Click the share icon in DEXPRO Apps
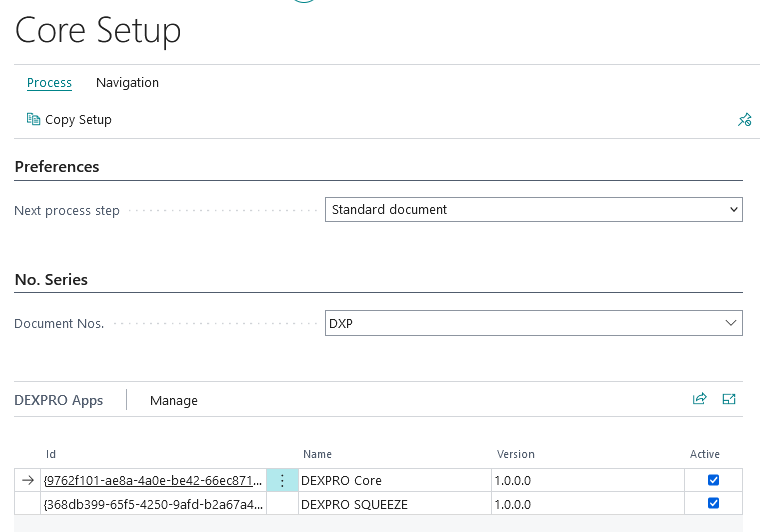The height and width of the screenshot is (532, 761). click(x=699, y=399)
